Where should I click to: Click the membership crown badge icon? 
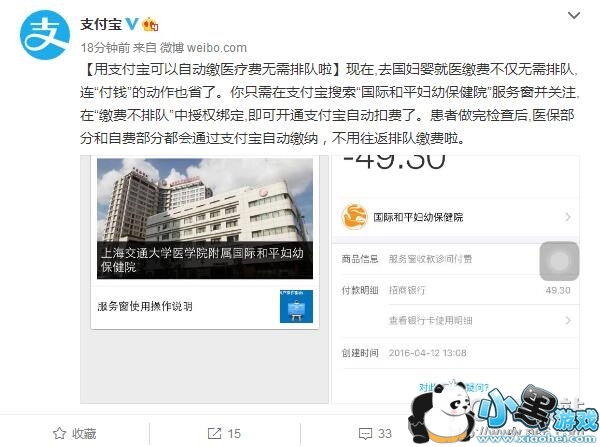click(x=150, y=25)
